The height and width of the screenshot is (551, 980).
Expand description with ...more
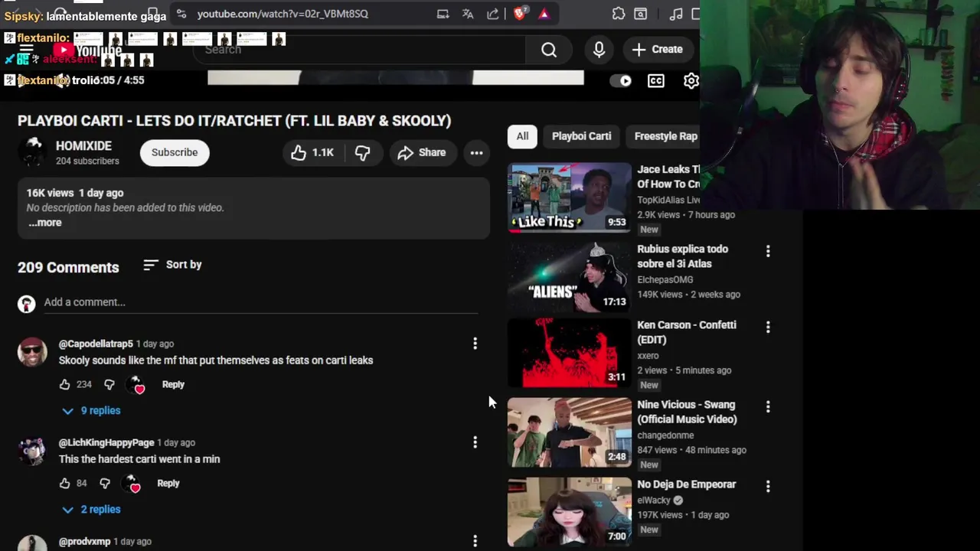pos(45,223)
